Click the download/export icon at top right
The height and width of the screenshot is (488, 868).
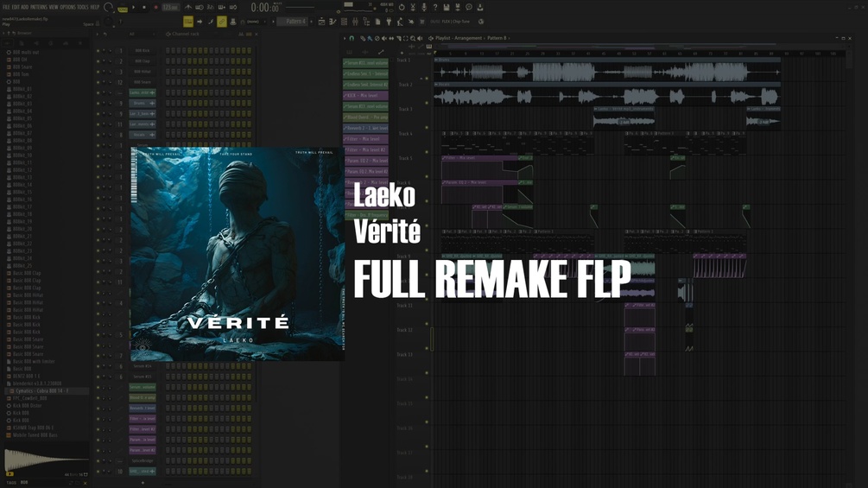point(480,7)
